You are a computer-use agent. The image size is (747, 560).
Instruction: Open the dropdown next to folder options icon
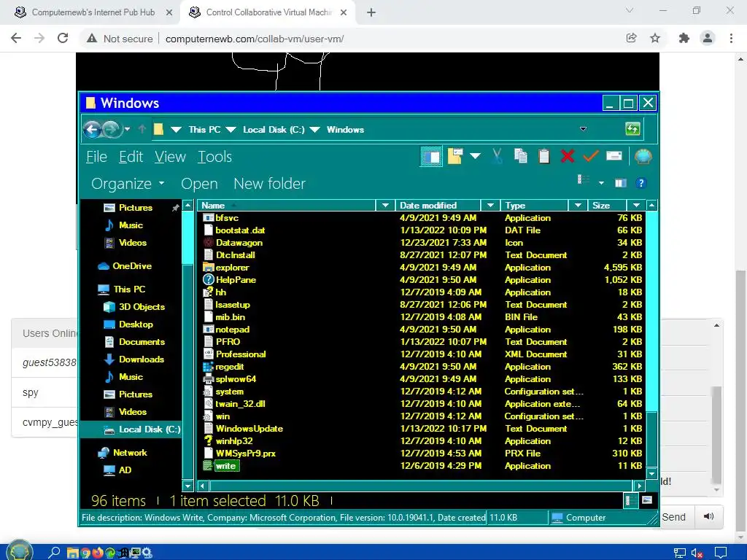point(475,156)
